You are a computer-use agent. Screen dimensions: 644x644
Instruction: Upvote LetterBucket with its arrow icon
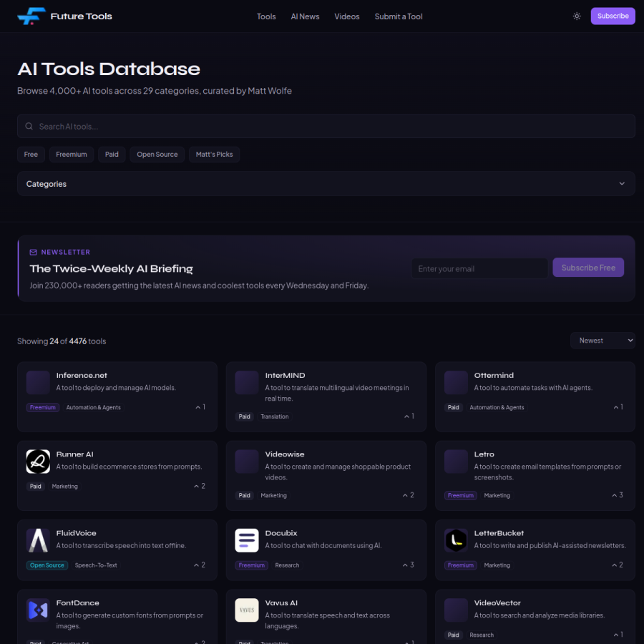click(615, 565)
